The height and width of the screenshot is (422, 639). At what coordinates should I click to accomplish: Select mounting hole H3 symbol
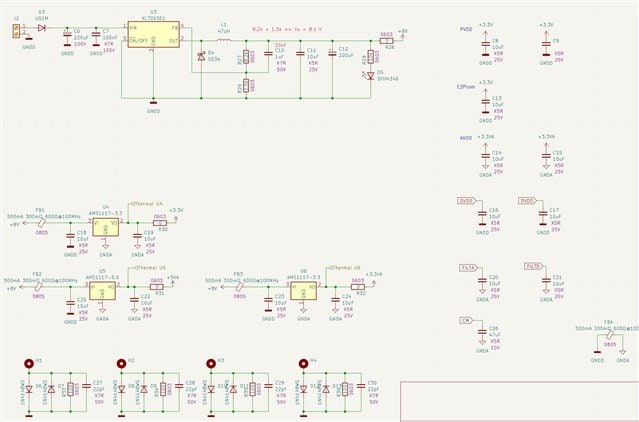click(x=211, y=363)
